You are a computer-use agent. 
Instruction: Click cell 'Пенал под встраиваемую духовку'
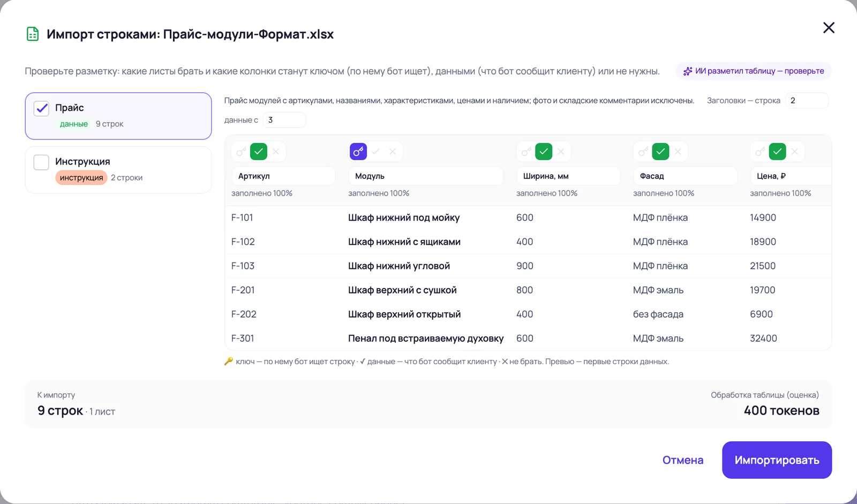(426, 338)
